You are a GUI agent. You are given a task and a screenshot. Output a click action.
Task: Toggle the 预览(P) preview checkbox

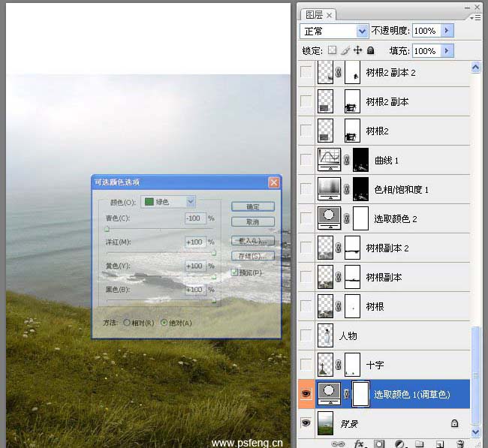(x=234, y=272)
